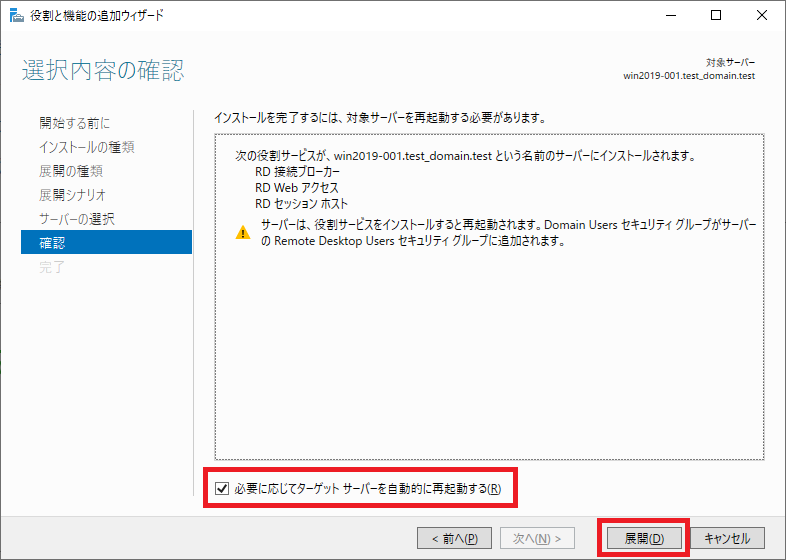The height and width of the screenshot is (560, 786).
Task: Click the キャンセル cancel button
Action: (x=727, y=538)
